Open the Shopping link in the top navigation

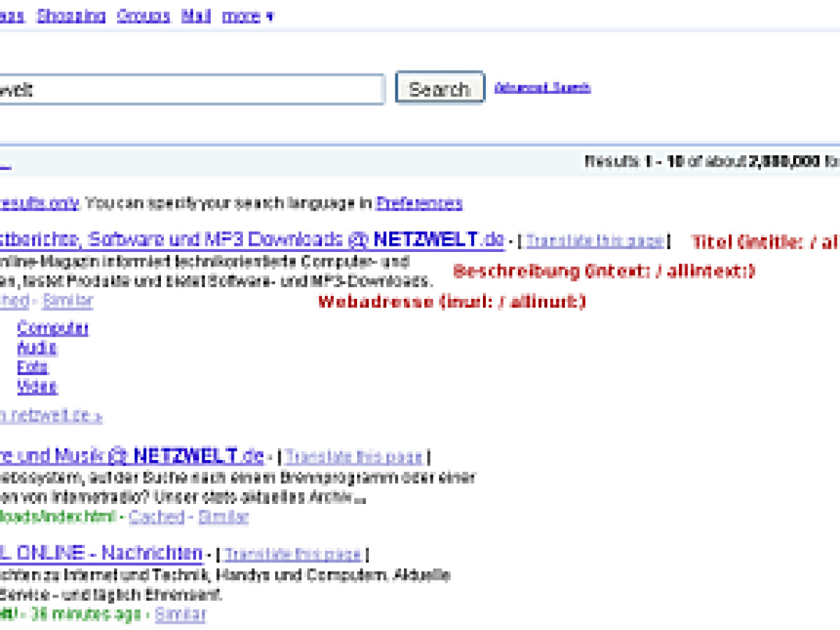[71, 15]
